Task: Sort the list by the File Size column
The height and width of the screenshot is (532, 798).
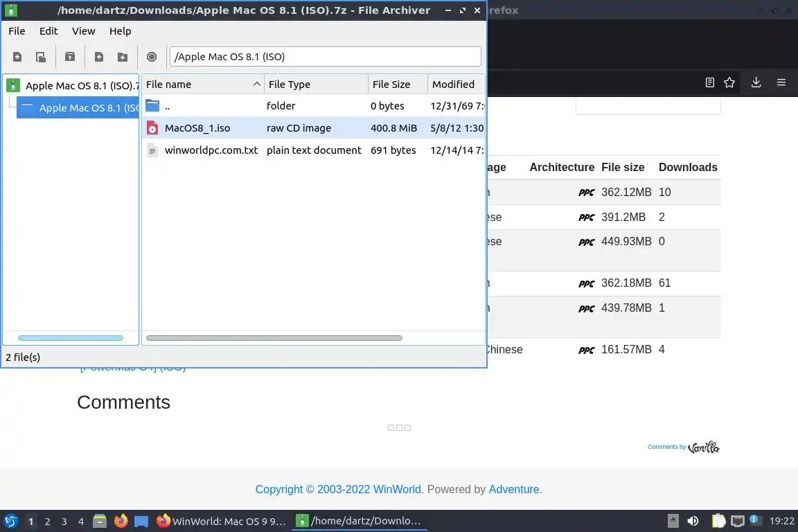Action: [x=398, y=85]
